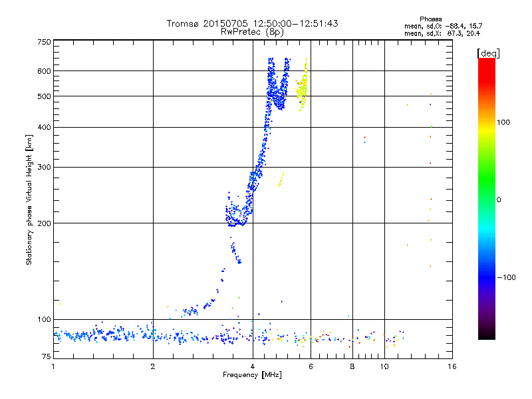This screenshot has width=532, height=399.
Task: Click the '300' y-axis tick label
Action: pyautogui.click(x=45, y=168)
